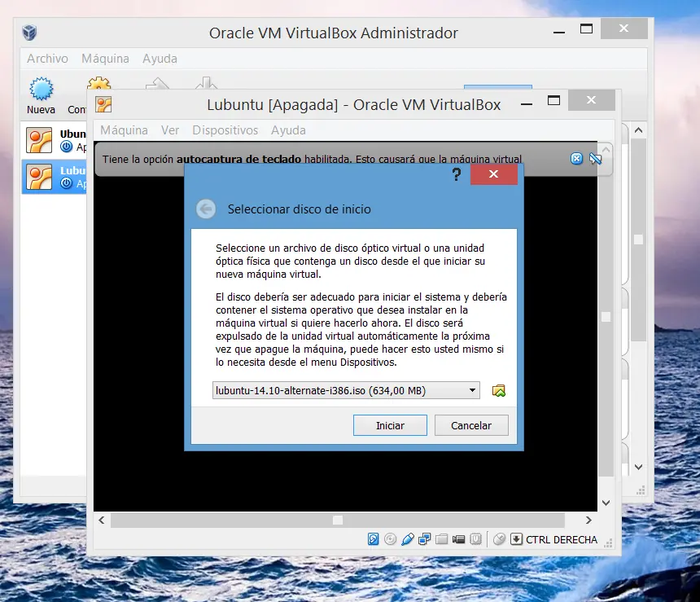
Task: Click the USB devices status icon
Action: click(407, 538)
